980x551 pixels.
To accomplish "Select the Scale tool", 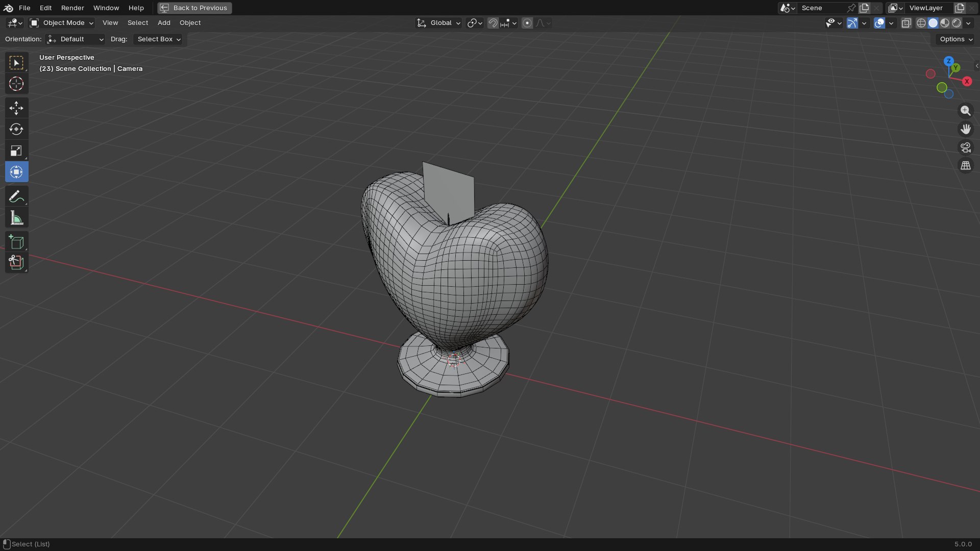I will (16, 151).
